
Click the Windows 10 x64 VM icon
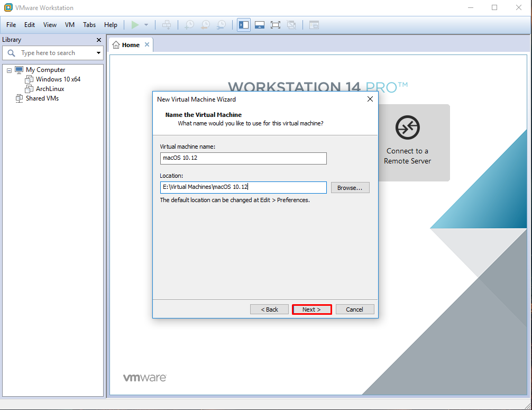(29, 79)
